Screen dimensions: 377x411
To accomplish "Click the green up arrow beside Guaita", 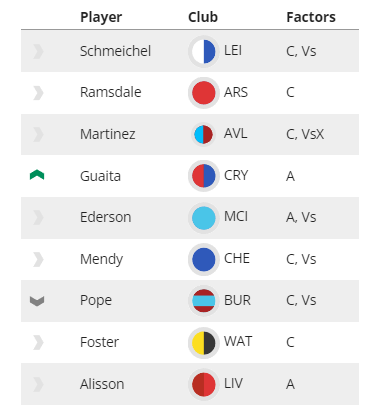I will click(37, 175).
